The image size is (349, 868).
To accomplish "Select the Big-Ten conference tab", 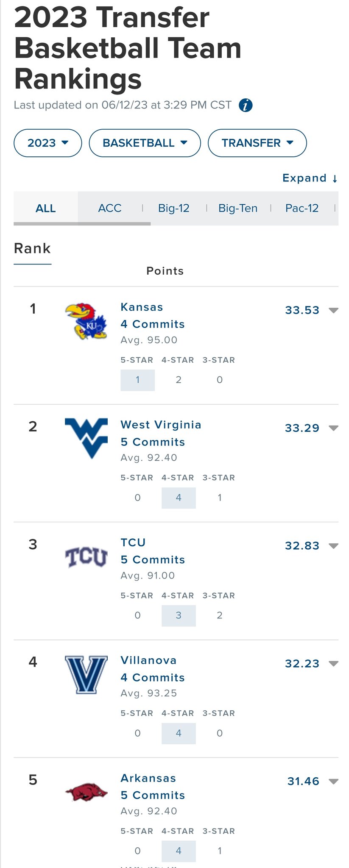I will 238,208.
